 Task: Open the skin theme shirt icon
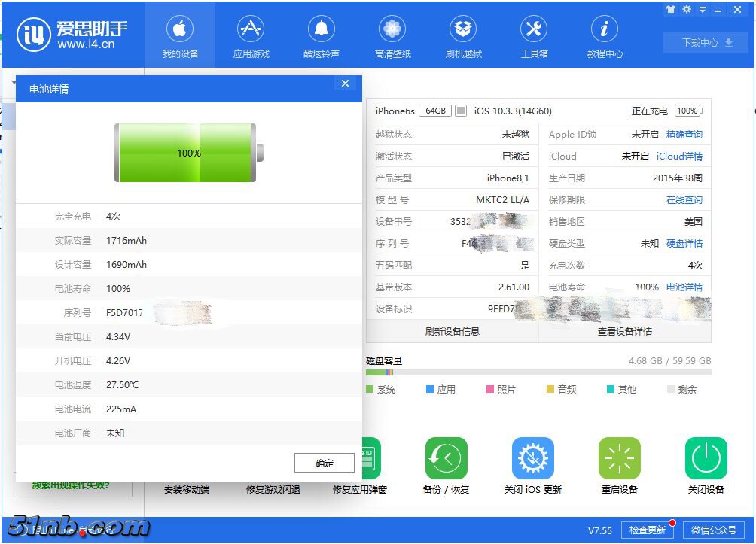[670, 10]
